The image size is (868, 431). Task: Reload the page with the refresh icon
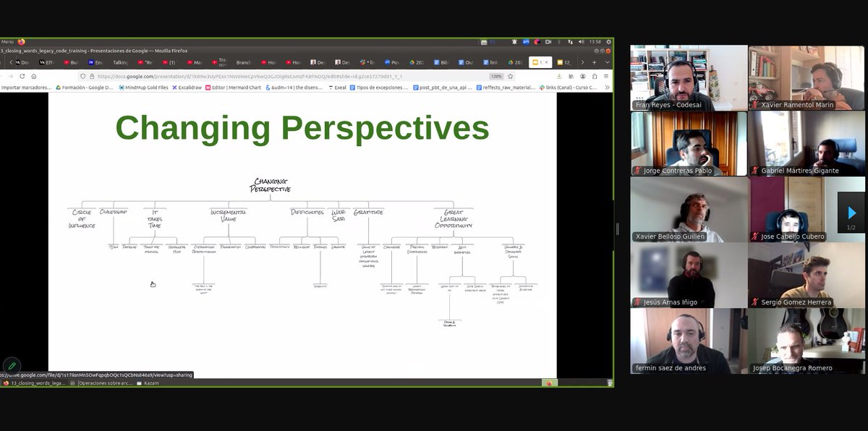[x=22, y=76]
